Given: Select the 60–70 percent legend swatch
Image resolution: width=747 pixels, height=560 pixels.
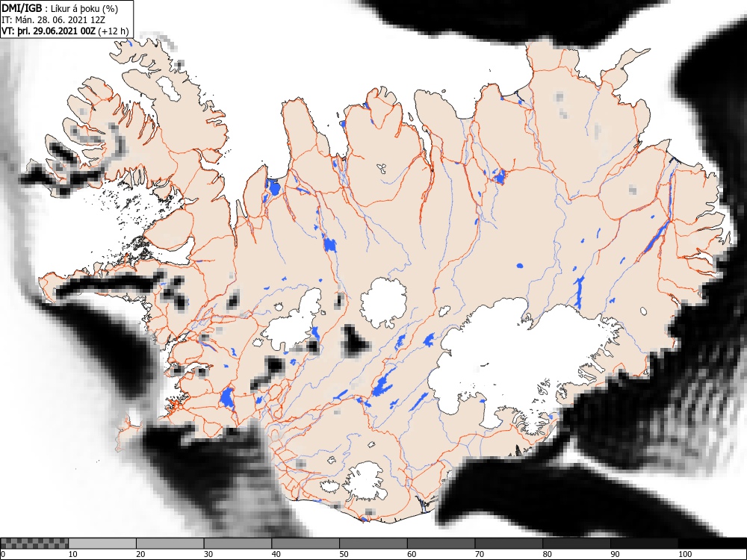Looking at the screenshot, I should tap(441, 544).
